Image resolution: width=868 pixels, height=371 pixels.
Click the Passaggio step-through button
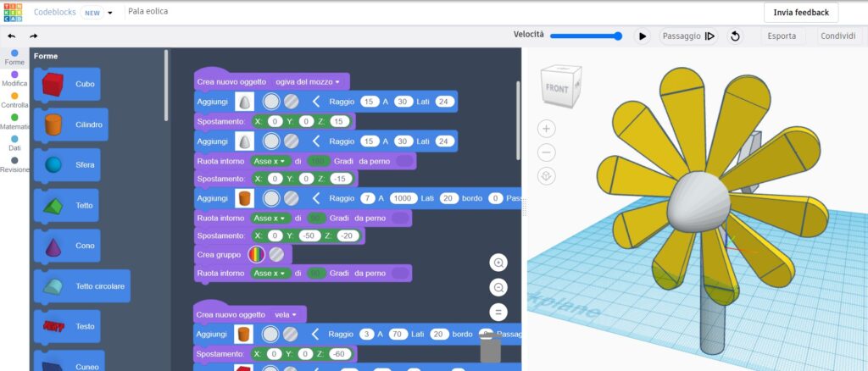[x=687, y=36]
